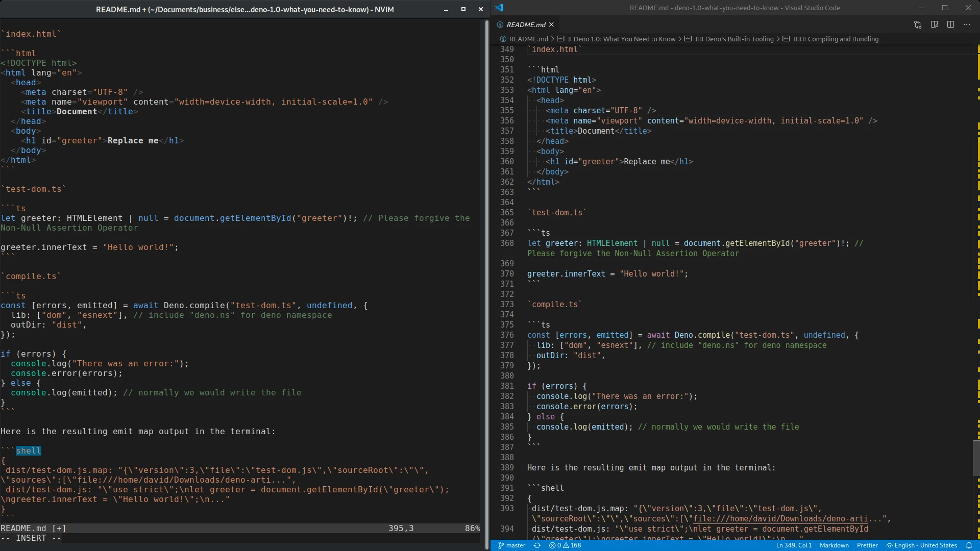Change Markdown language mode
Image resolution: width=980 pixels, height=551 pixels.
[x=834, y=545]
